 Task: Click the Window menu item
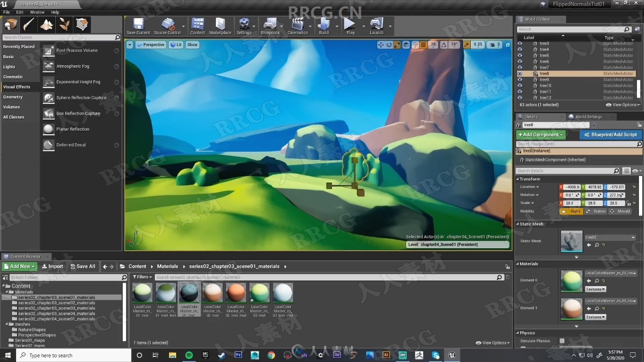point(36,12)
